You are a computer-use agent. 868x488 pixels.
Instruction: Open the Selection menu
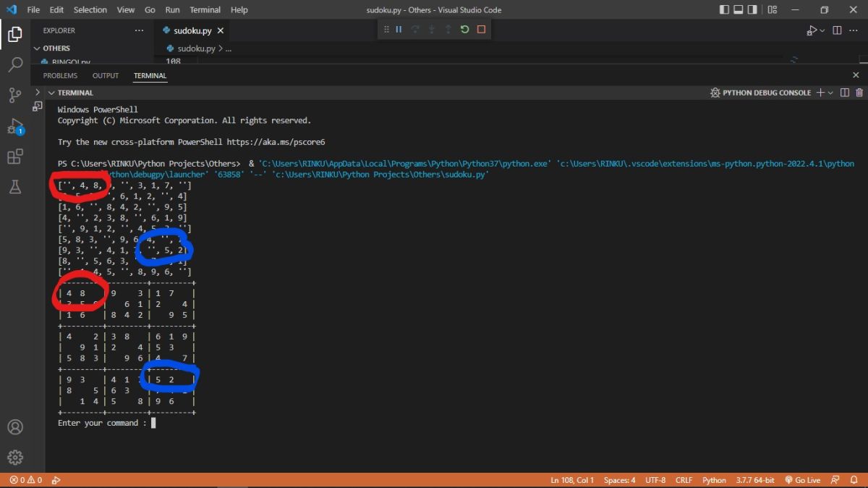(90, 9)
